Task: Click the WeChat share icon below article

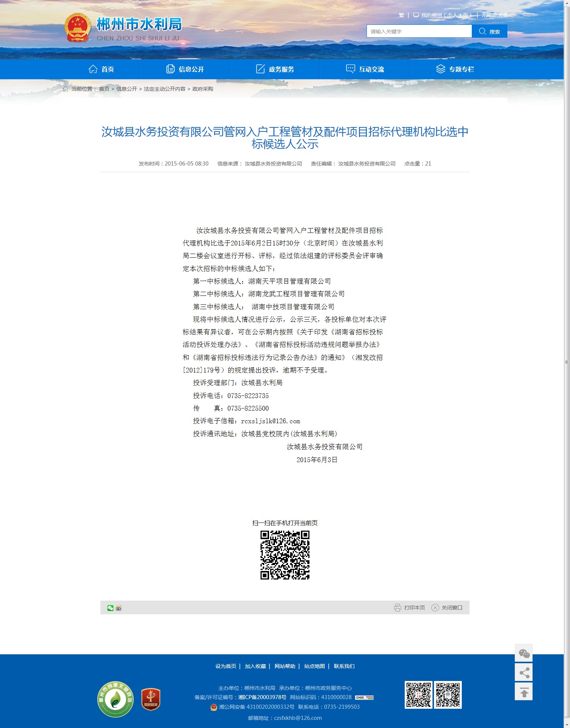Action: point(110,608)
